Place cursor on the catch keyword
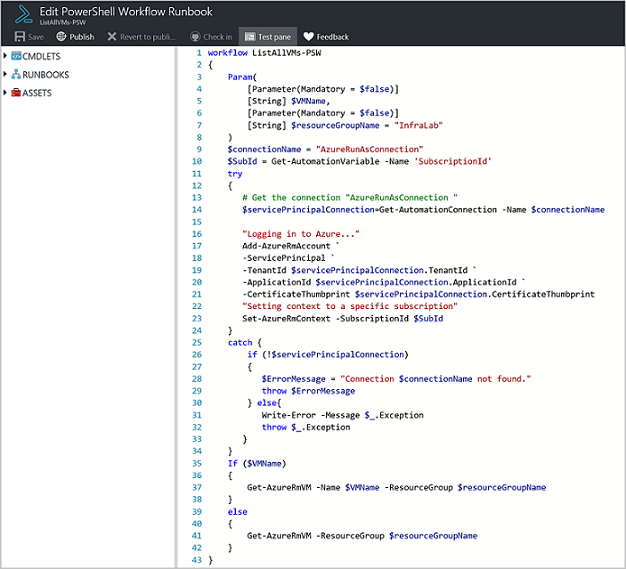This screenshot has height=569, width=626. [x=240, y=342]
